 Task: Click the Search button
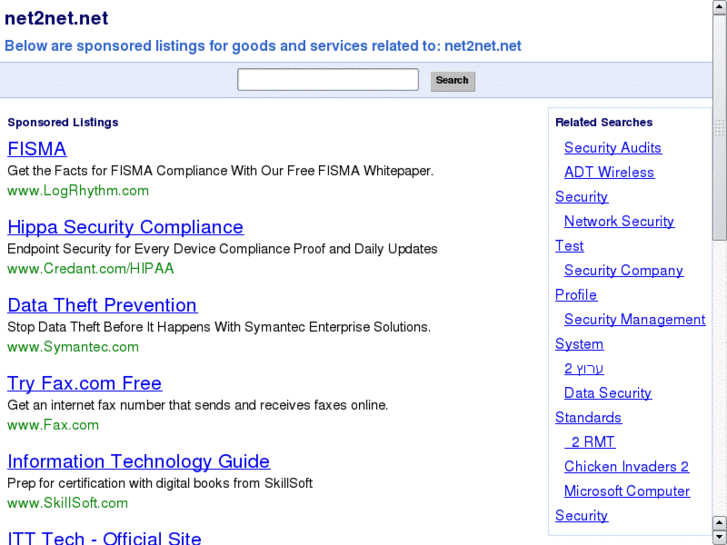tap(453, 81)
